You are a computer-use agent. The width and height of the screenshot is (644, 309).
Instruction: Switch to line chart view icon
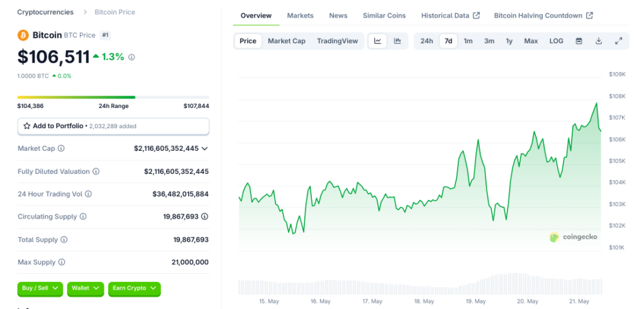tap(377, 41)
